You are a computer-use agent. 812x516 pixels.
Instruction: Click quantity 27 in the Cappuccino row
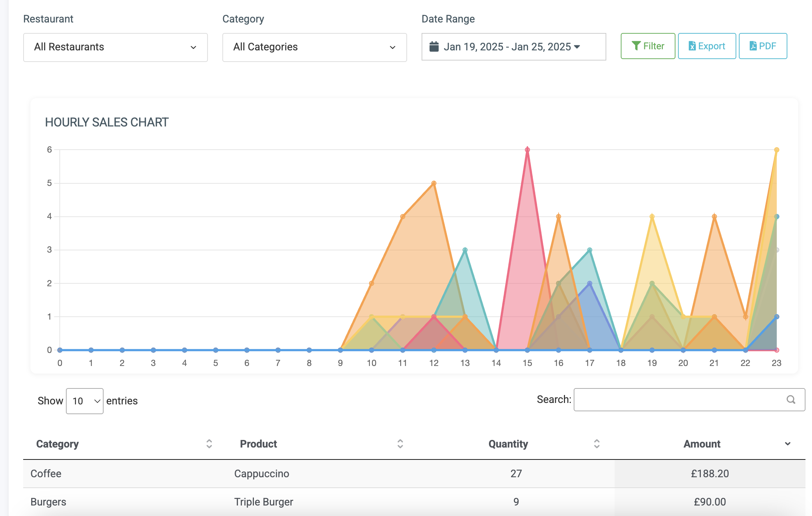516,474
